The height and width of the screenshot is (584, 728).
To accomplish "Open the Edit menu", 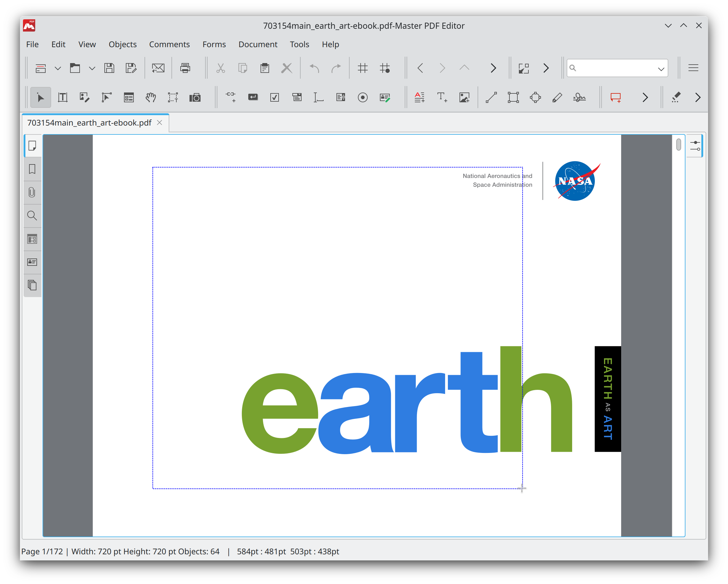I will click(58, 44).
